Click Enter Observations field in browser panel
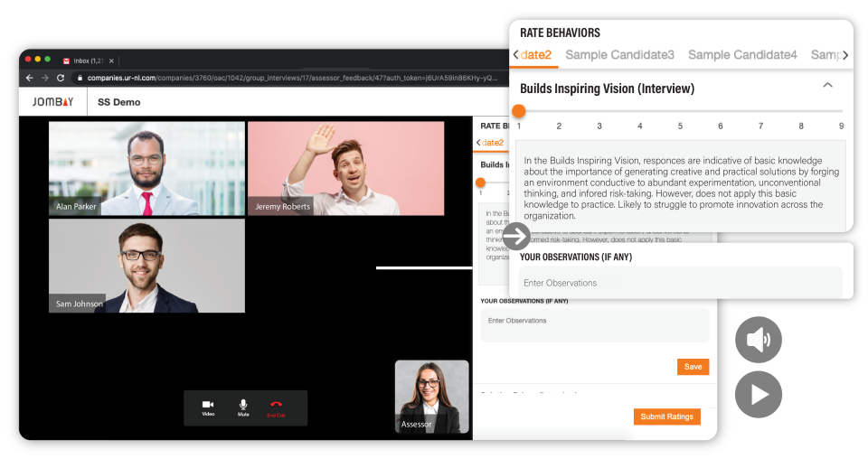Screen dimensions: 868x468 pos(595,325)
